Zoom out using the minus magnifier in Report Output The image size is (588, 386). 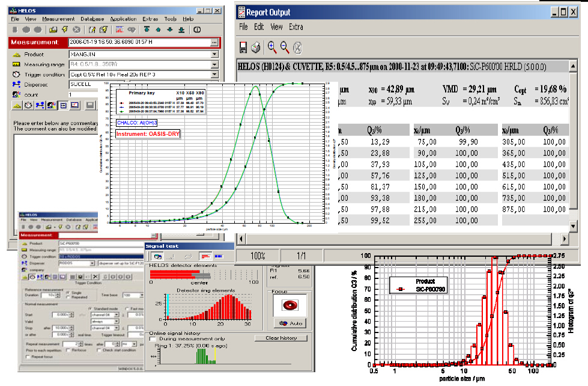pyautogui.click(x=285, y=47)
